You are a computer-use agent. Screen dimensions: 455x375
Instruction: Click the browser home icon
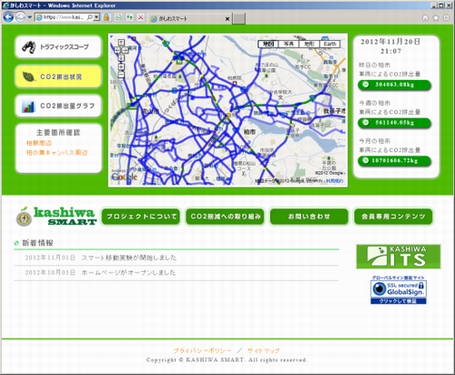(425, 18)
